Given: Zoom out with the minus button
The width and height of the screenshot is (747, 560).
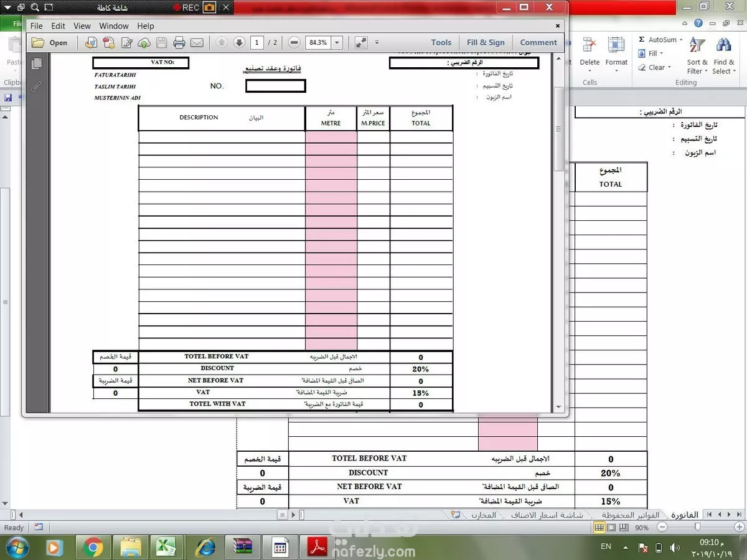Looking at the screenshot, I should click(x=294, y=43).
